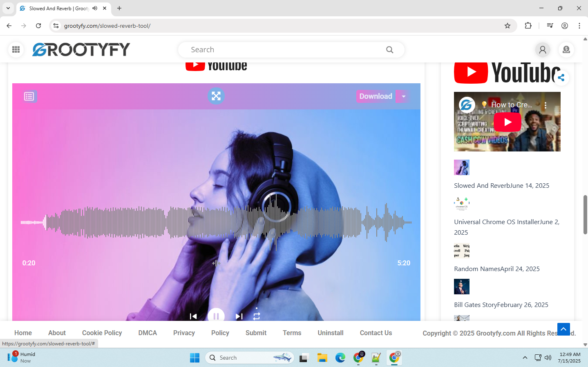The width and height of the screenshot is (588, 367).
Task: Open the Grootyfy apps grid menu
Action: (16, 50)
